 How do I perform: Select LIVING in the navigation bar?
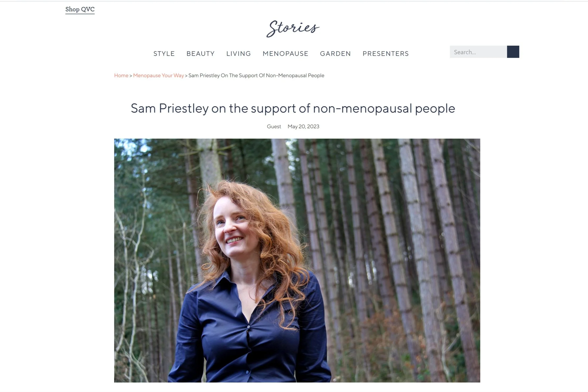click(x=239, y=54)
